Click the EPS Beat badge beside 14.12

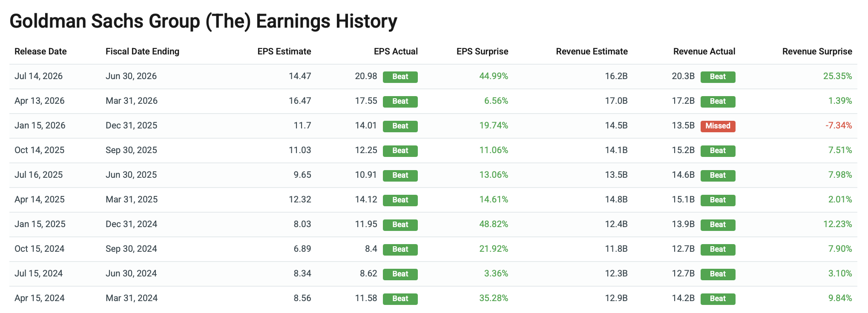click(400, 200)
